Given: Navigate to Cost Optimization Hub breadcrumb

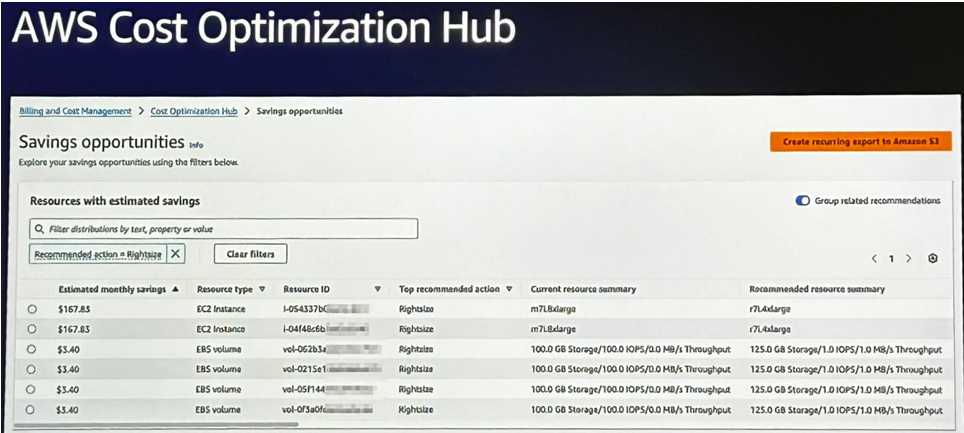Looking at the screenshot, I should [x=194, y=111].
